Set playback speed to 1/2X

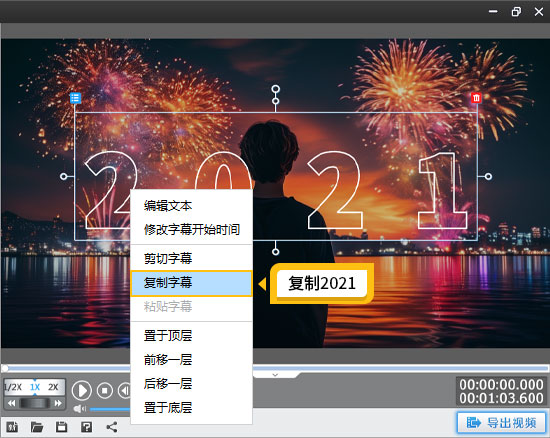point(13,387)
